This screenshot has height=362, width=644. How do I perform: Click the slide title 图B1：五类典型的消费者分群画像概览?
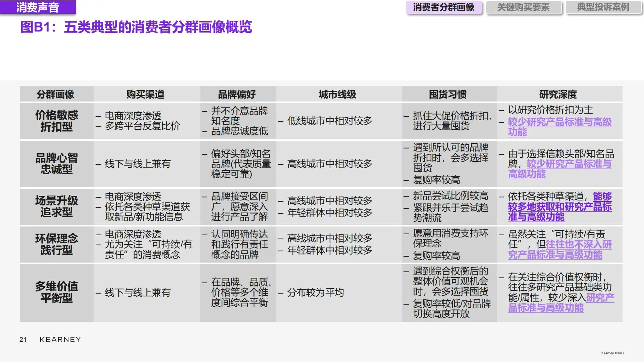(x=136, y=27)
